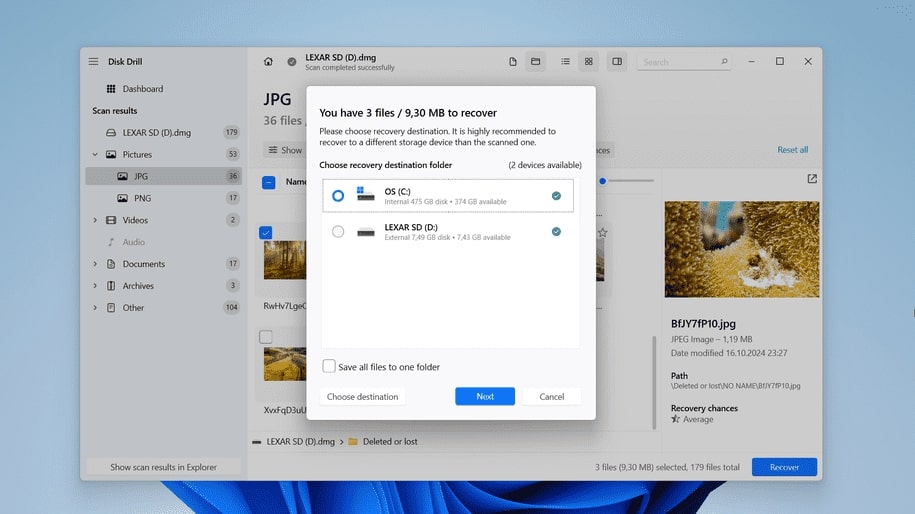
Task: Select the grid thumbnails view icon
Action: (x=588, y=61)
